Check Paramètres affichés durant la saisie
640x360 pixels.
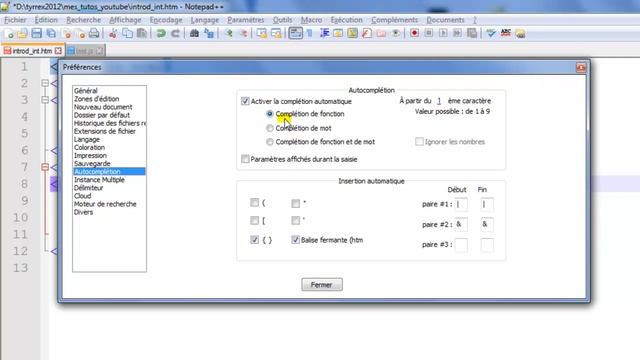coord(245,159)
